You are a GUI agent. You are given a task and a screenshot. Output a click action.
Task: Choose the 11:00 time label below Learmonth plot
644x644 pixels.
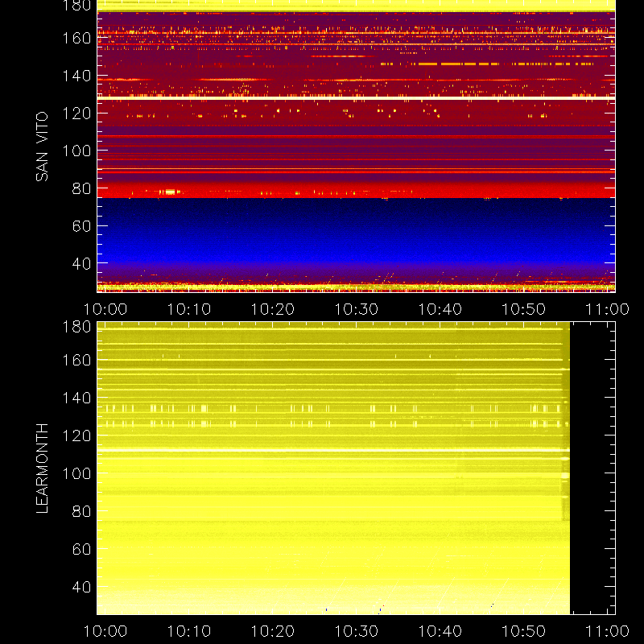[608, 631]
